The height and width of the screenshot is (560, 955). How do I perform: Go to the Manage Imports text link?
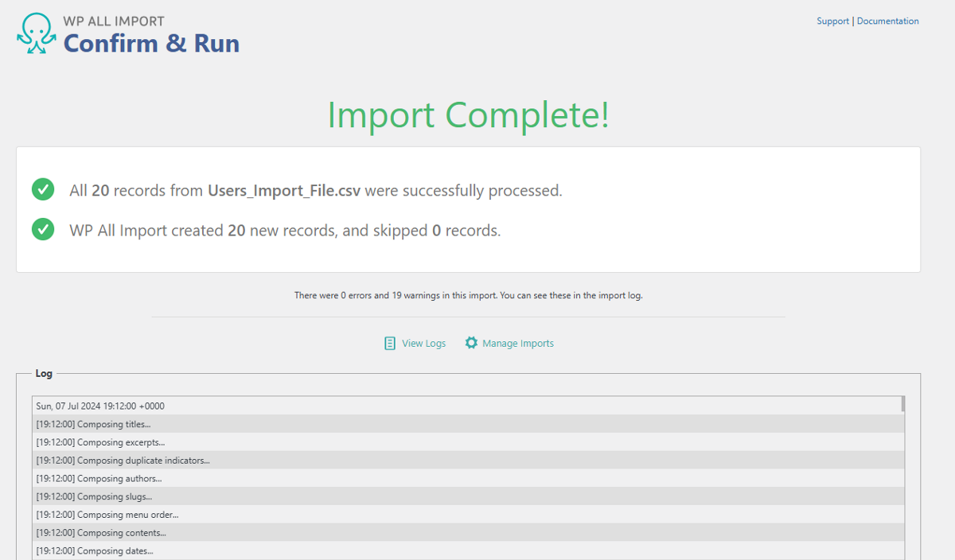click(518, 344)
